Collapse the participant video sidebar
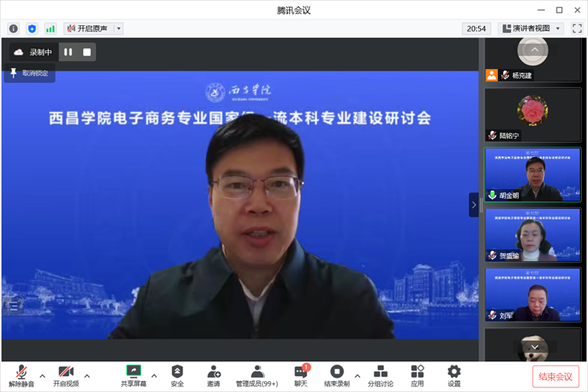Image resolution: width=588 pixels, height=392 pixels. pyautogui.click(x=474, y=205)
